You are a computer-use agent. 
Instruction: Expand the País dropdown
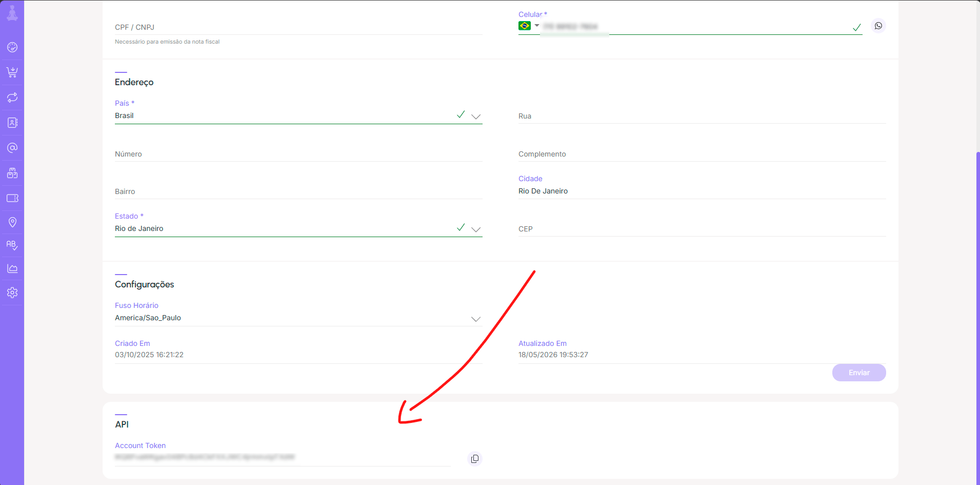pos(476,117)
